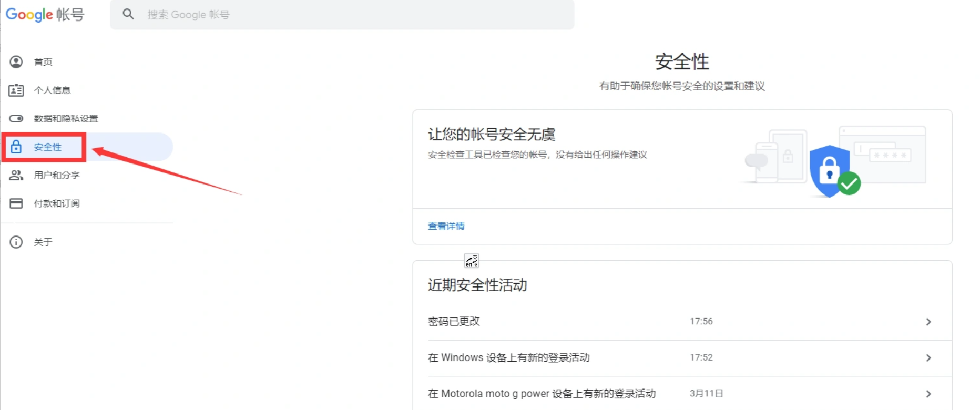Open the 付款和订阅 menu item
The height and width of the screenshot is (410, 980).
point(57,203)
